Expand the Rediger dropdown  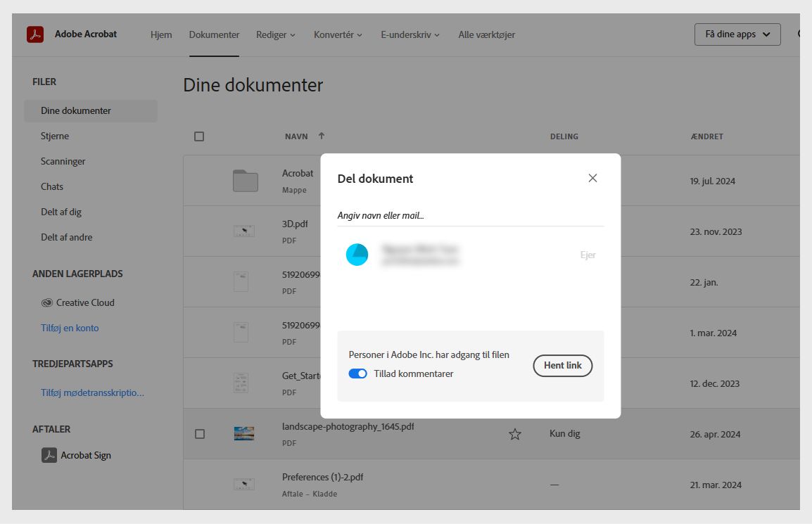click(276, 34)
